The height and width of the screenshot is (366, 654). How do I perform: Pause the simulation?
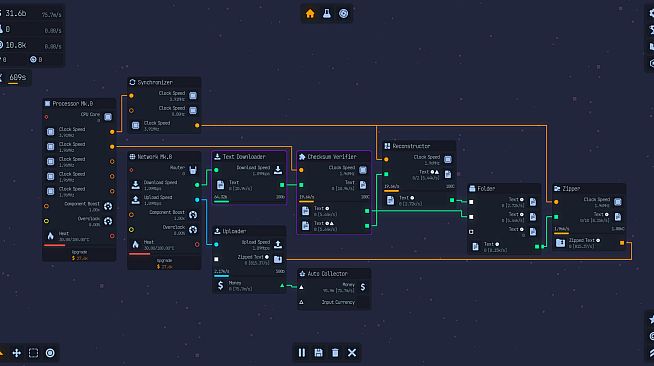click(302, 353)
